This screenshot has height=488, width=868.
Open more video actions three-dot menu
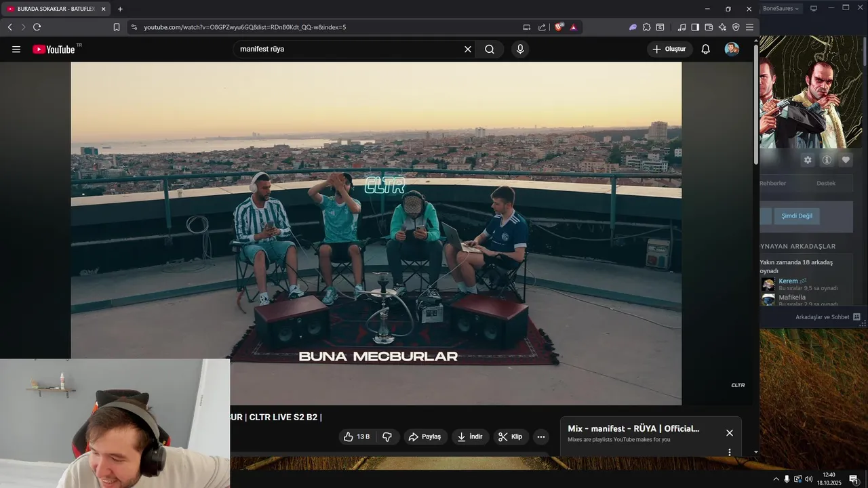pos(540,436)
